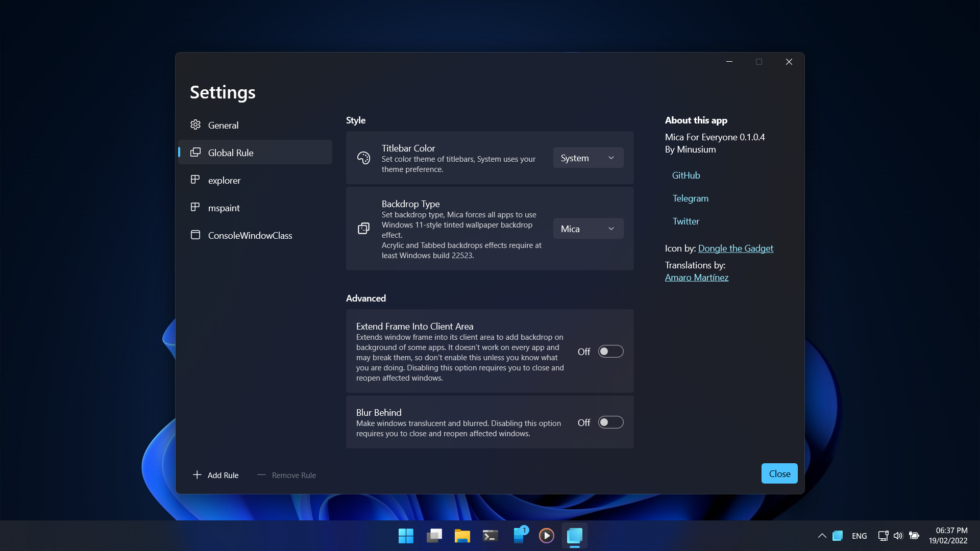The image size is (980, 551).
Task: Show hidden tray icons chevron
Action: 822,536
